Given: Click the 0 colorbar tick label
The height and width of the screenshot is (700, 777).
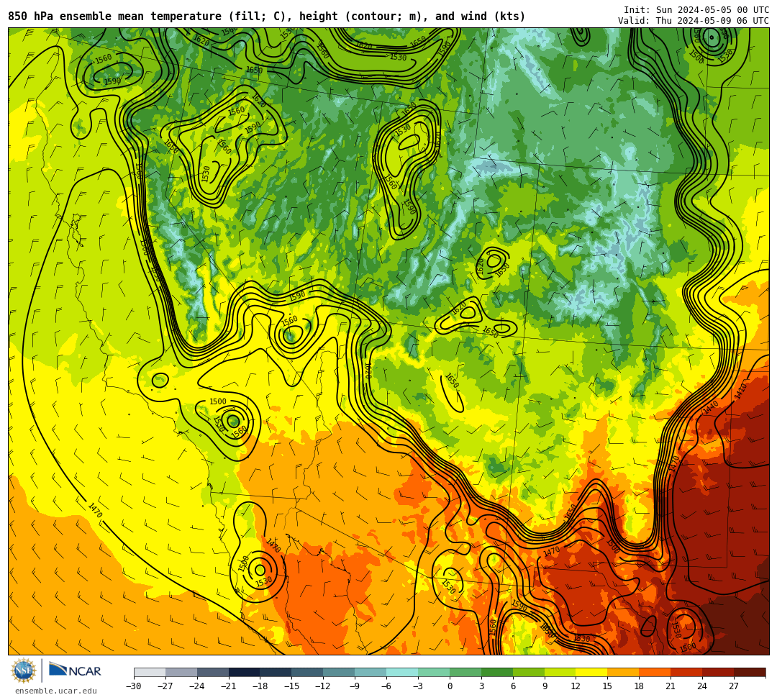Looking at the screenshot, I should pyautogui.click(x=450, y=686).
